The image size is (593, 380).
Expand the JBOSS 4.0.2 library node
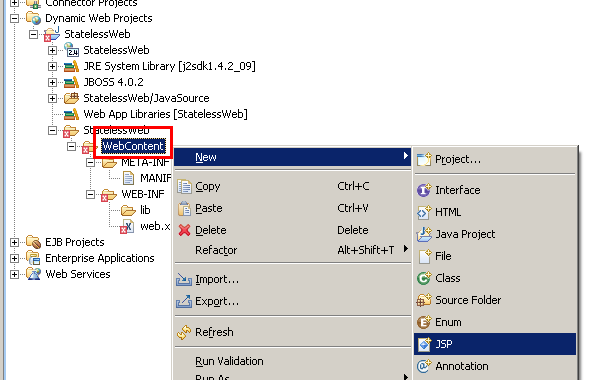pyautogui.click(x=52, y=82)
